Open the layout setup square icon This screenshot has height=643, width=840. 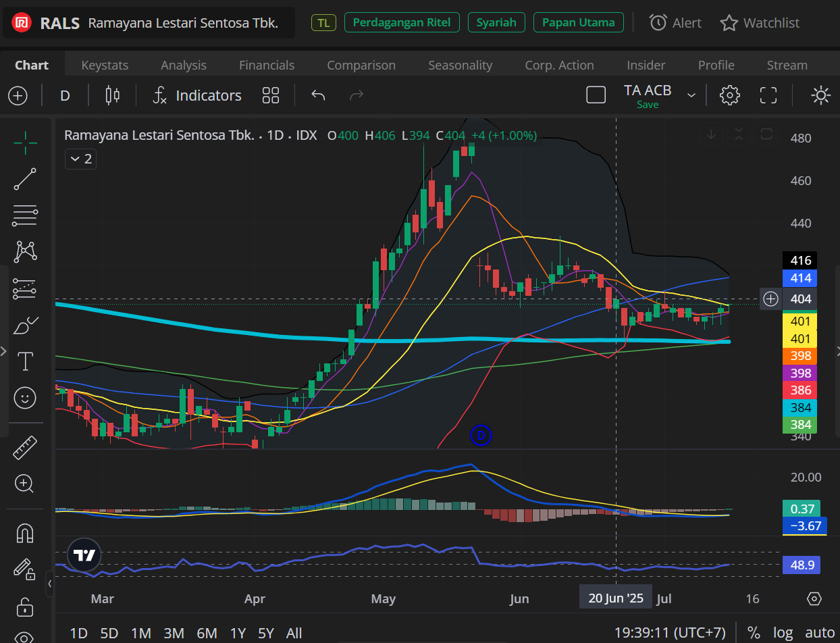click(x=596, y=95)
